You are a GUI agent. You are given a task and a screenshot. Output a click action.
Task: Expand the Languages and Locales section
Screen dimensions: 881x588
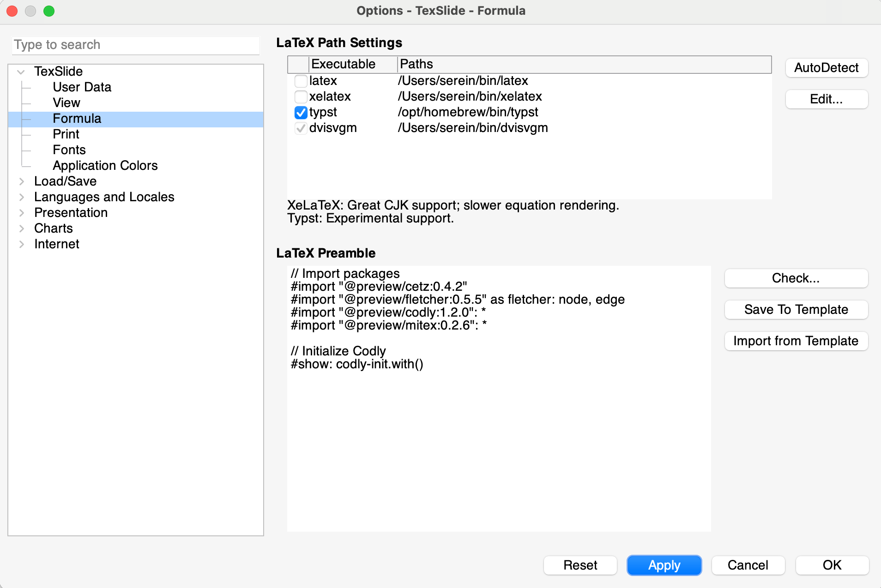(21, 197)
